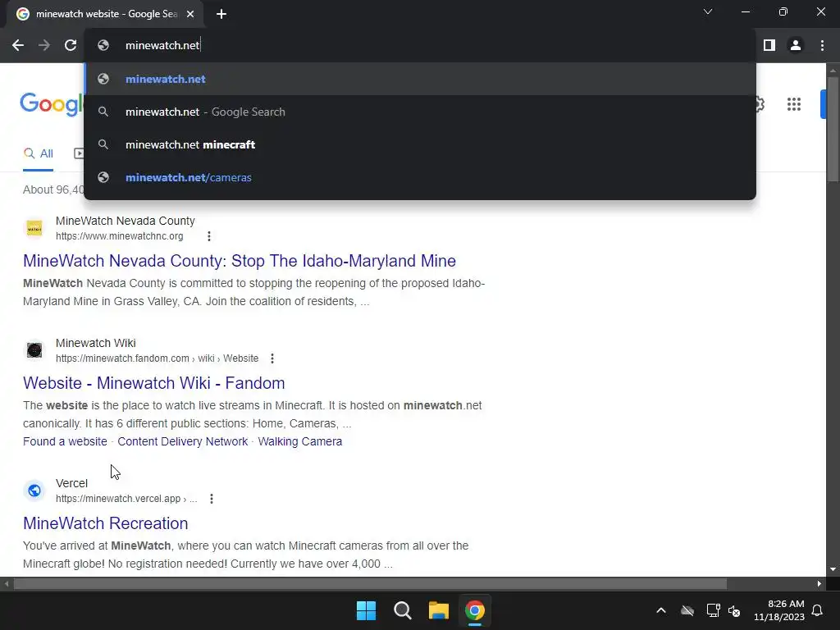Open the clock showing 8:26 AM
The image size is (840, 630).
click(x=779, y=610)
